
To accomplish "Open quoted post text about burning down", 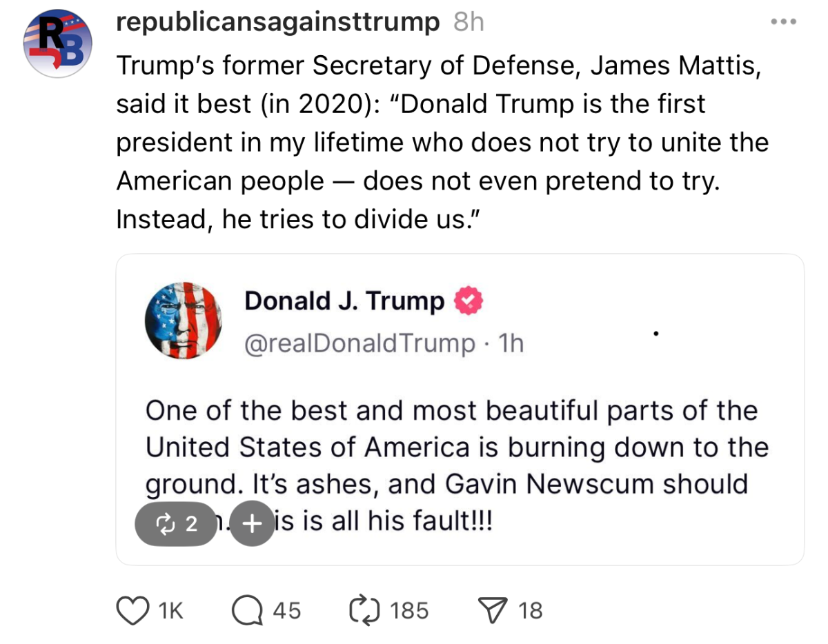I will coord(455,448).
